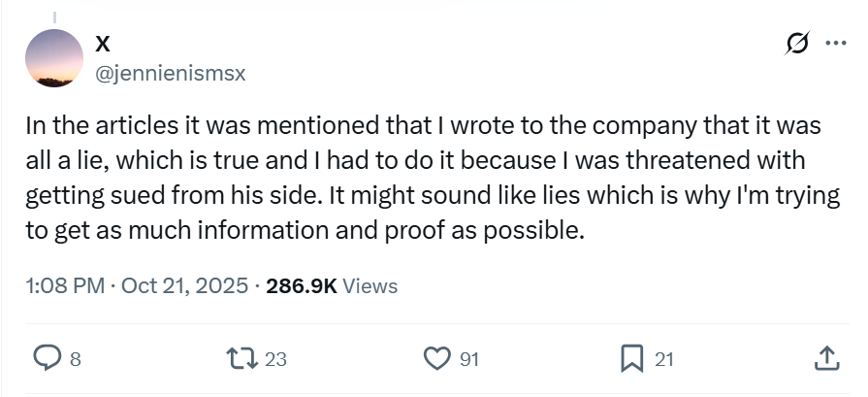Click the 1:08 PM timestamp
868x397 pixels.
click(x=58, y=286)
